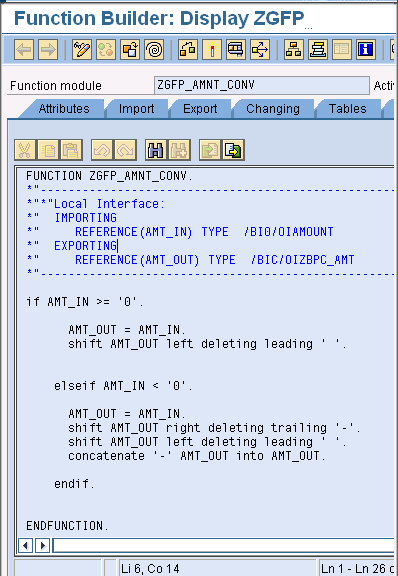Image resolution: width=398 pixels, height=576 pixels.
Task: Toggle the full screen layout icon
Action: 342,50
